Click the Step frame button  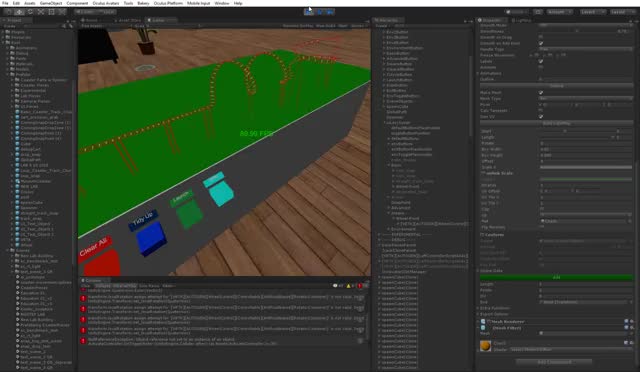(x=330, y=12)
